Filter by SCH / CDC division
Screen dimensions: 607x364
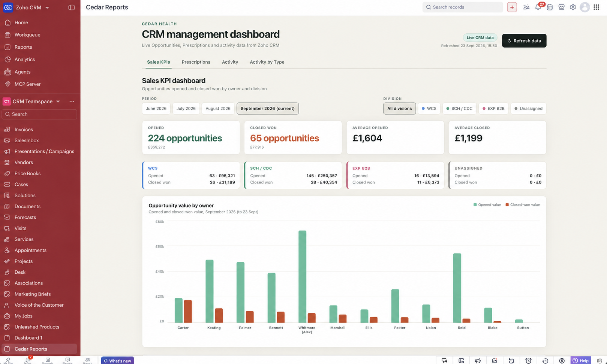pos(459,109)
